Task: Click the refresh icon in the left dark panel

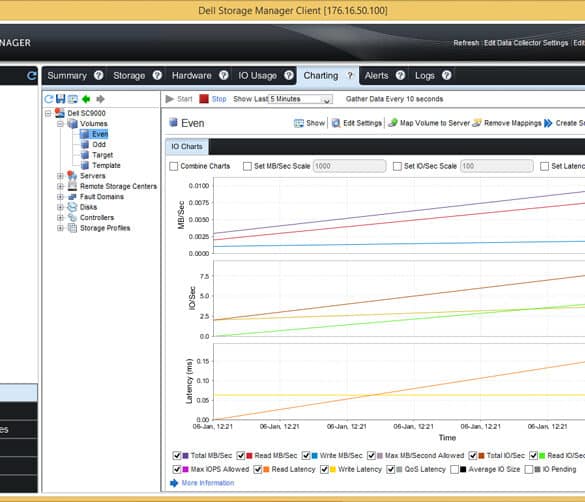Action: tap(32, 76)
